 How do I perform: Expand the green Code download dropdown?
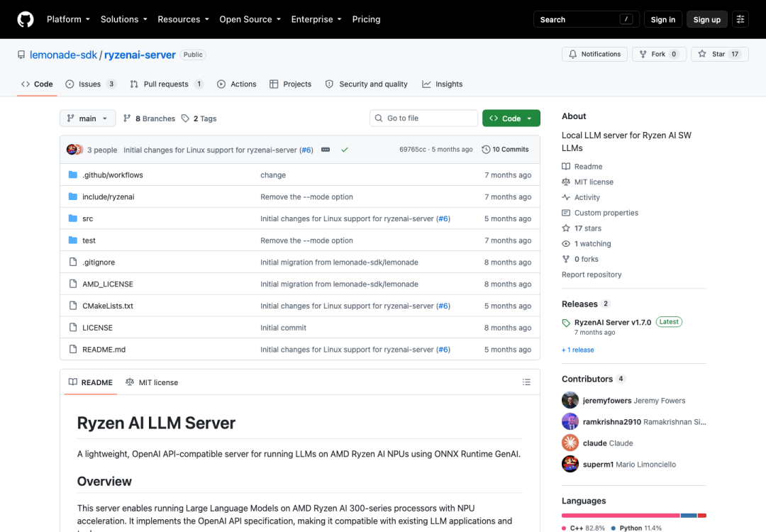(x=511, y=118)
